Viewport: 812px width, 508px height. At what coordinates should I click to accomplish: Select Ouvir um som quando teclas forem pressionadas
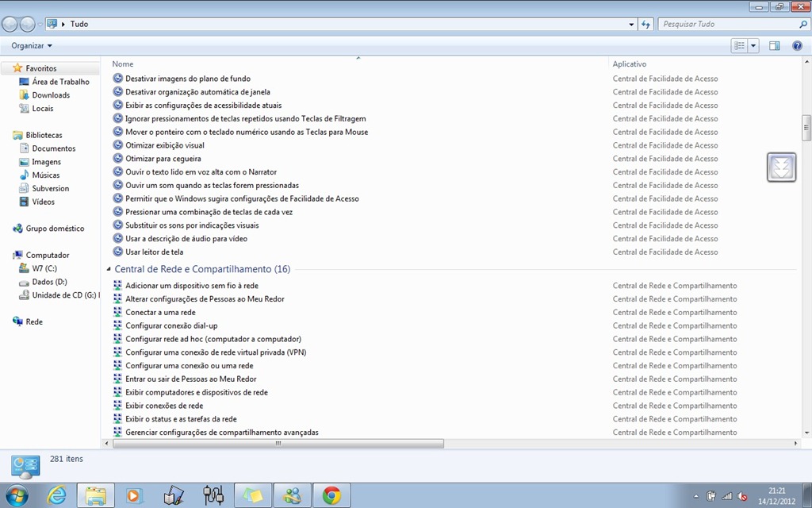pyautogui.click(x=212, y=185)
